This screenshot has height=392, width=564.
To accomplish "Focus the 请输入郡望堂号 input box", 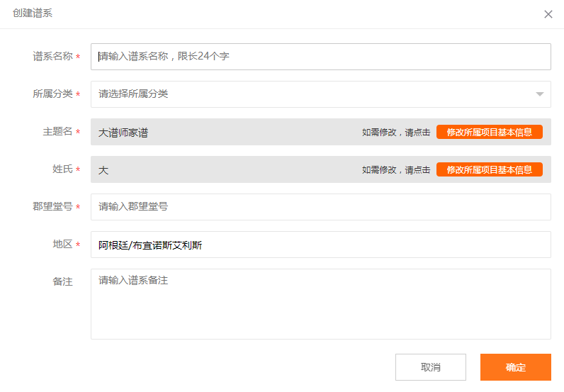I will click(320, 206).
